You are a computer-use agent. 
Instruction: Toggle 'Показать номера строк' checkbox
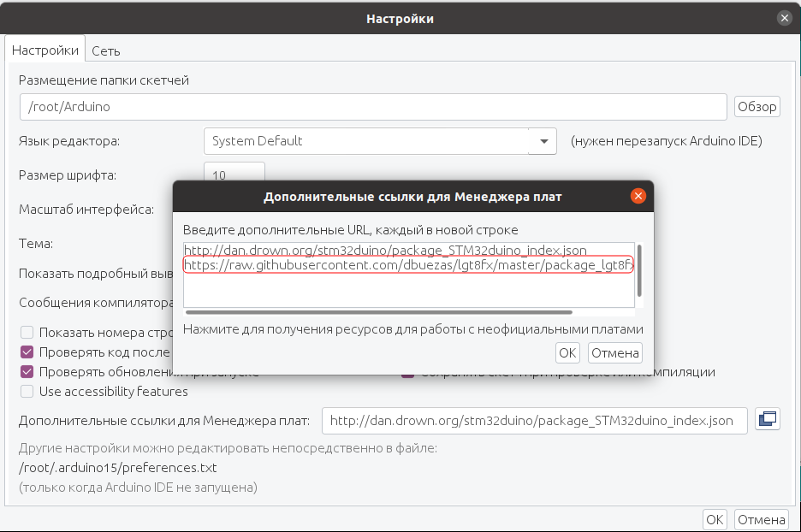(x=27, y=333)
